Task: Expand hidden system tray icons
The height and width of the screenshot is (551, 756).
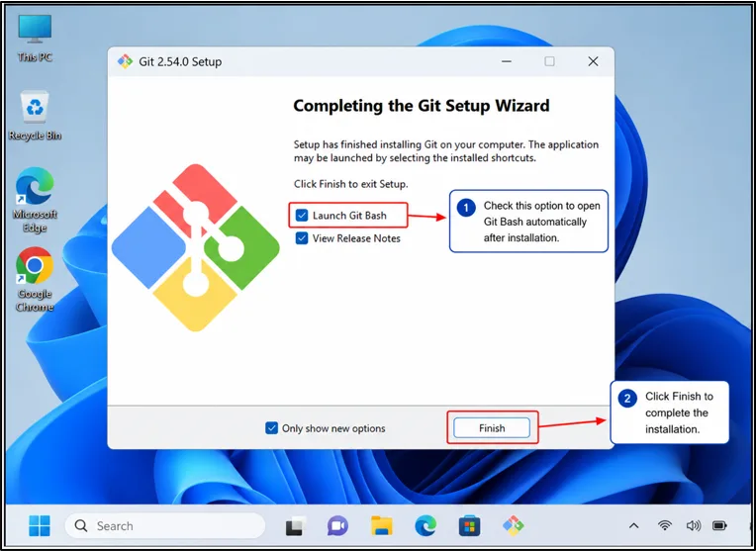Action: (634, 525)
